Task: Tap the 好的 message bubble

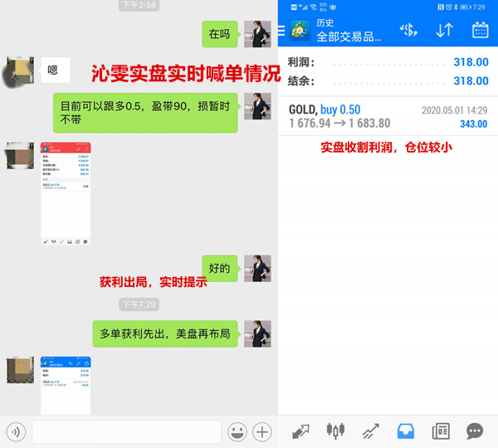Action: (x=219, y=268)
